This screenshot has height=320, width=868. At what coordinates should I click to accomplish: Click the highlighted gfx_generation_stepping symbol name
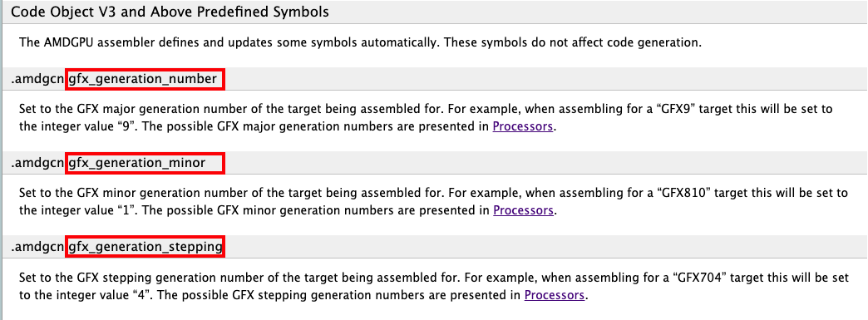point(145,248)
